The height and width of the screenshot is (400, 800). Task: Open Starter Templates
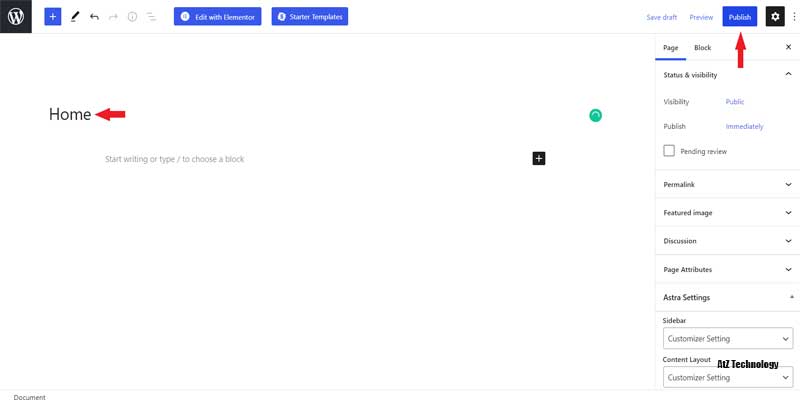(x=310, y=17)
